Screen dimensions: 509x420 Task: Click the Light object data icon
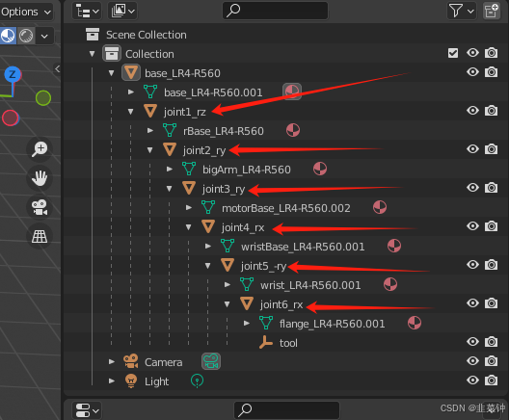pos(197,381)
